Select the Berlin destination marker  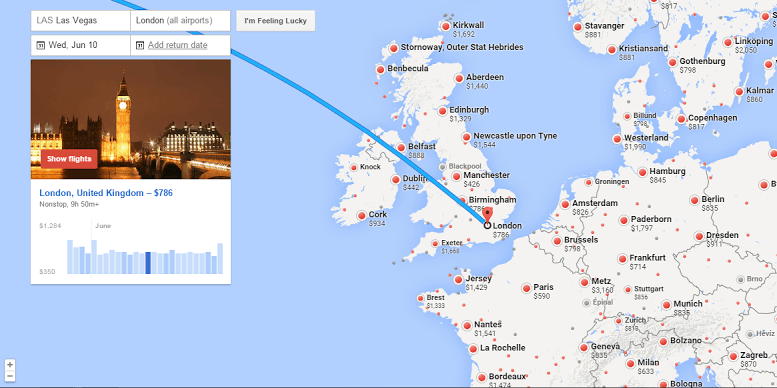[694, 200]
